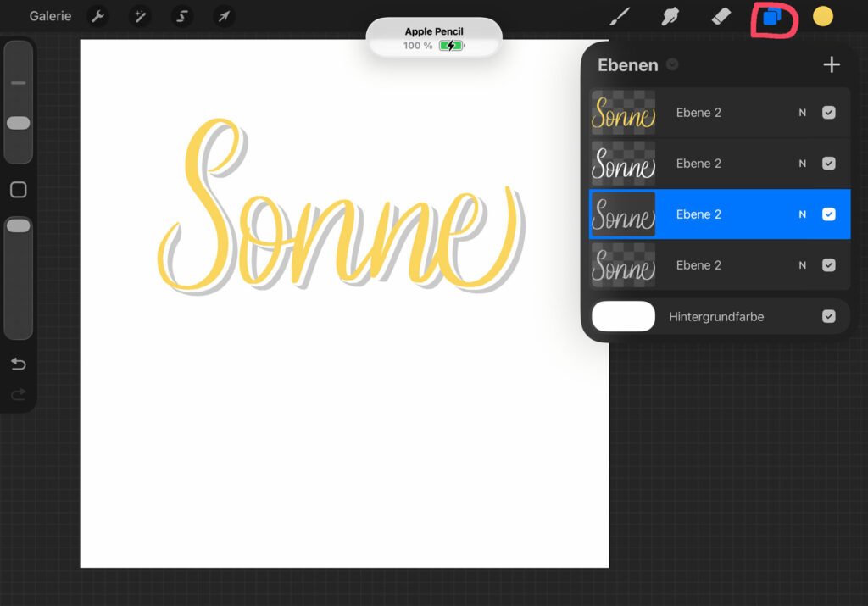
Task: Select the Ebene 2 name beside yellow thumbnail
Action: pyautogui.click(x=698, y=113)
